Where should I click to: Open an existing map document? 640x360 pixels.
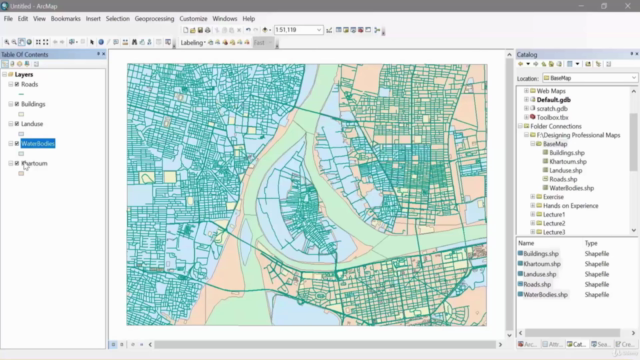193,30
